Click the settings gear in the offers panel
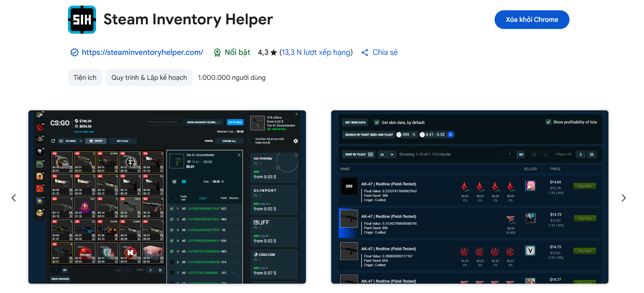 click(296, 141)
